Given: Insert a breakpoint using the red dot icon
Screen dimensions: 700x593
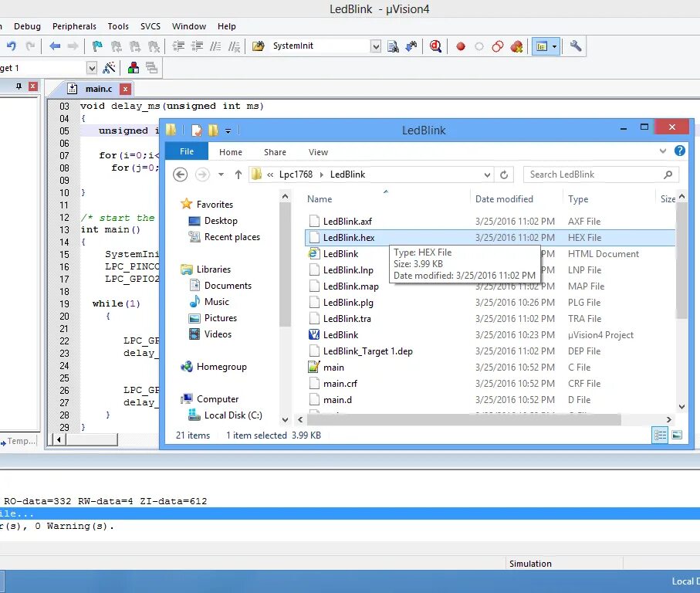Looking at the screenshot, I should point(460,46).
